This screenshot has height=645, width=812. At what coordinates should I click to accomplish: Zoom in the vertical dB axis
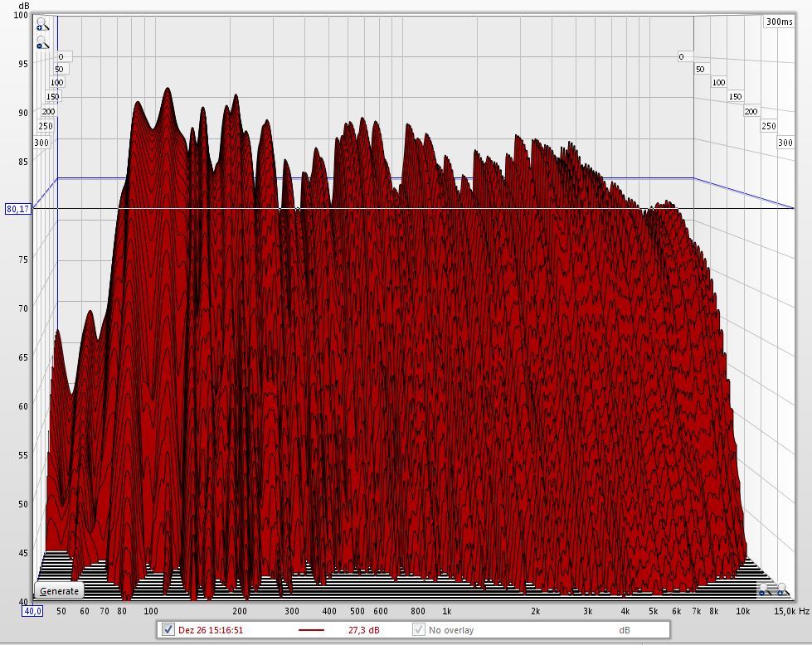point(41,24)
